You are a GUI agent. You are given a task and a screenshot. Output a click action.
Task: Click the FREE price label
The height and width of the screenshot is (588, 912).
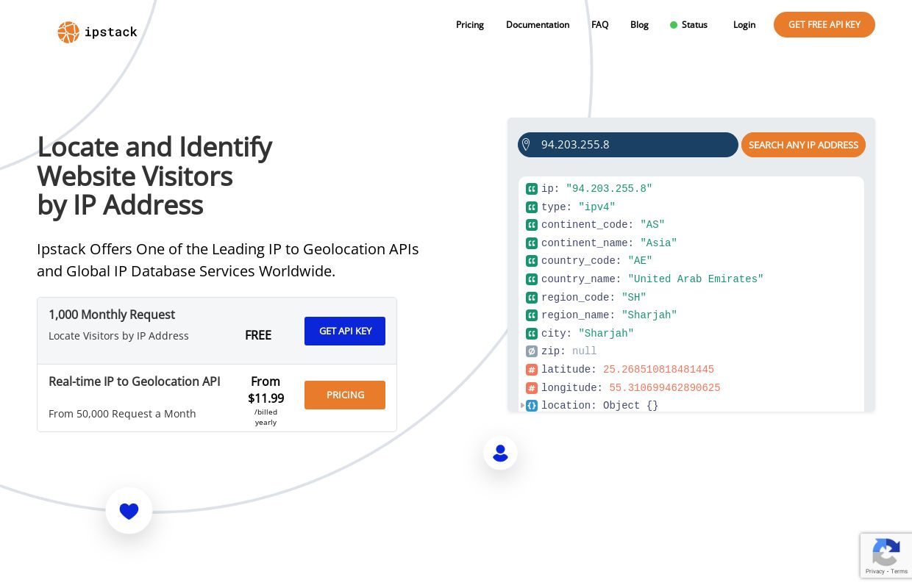[x=258, y=335]
